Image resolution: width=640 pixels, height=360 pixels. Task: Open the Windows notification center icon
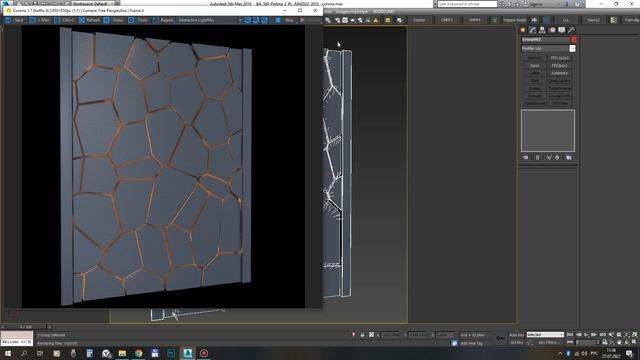click(629, 353)
